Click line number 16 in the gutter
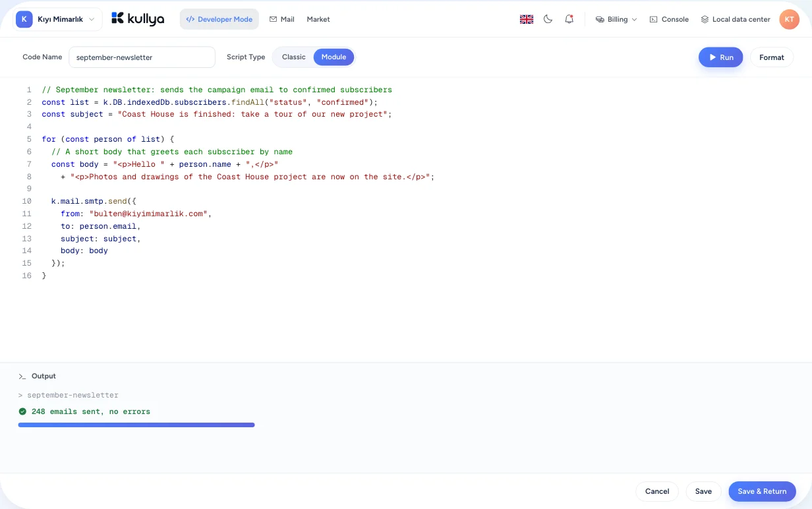This screenshot has width=812, height=509. pyautogui.click(x=27, y=276)
